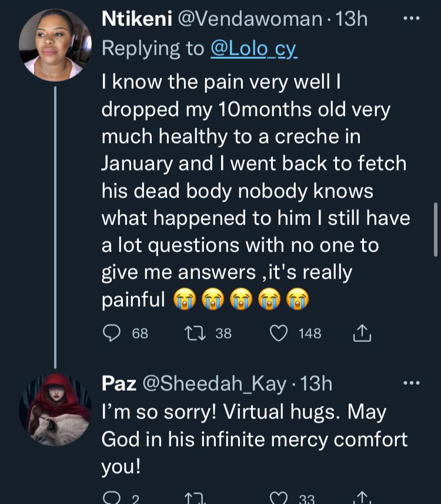Screen dimensions: 441x504
Task: Open the @Lolo_cy profile link
Action: [254, 49]
